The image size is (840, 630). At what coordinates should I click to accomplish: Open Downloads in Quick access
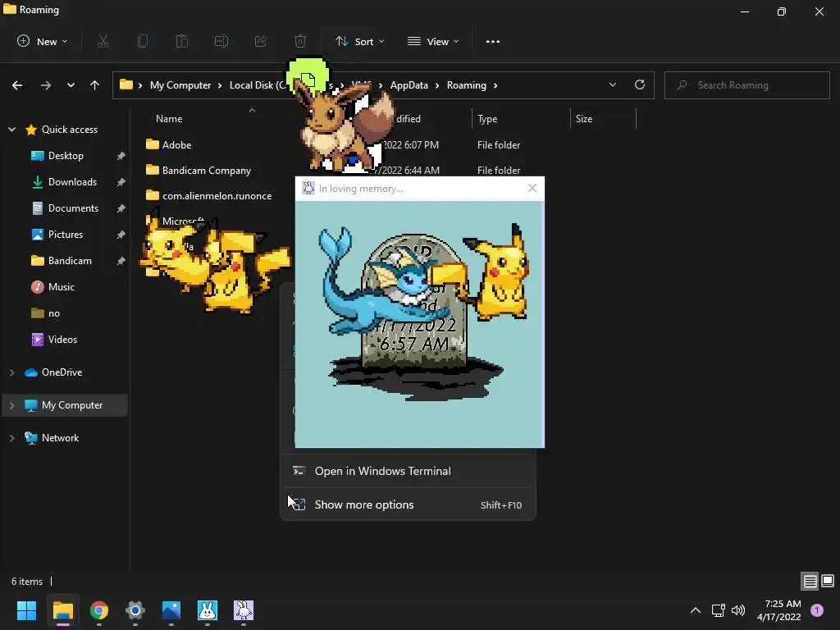pos(72,182)
